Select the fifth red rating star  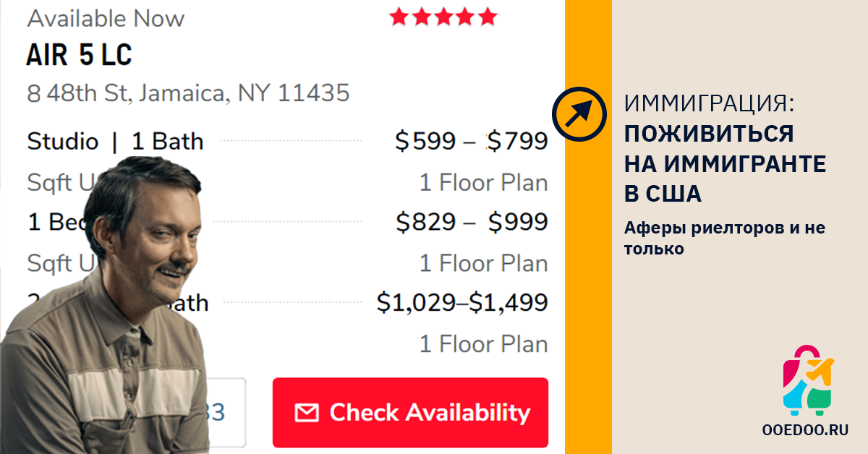click(488, 17)
